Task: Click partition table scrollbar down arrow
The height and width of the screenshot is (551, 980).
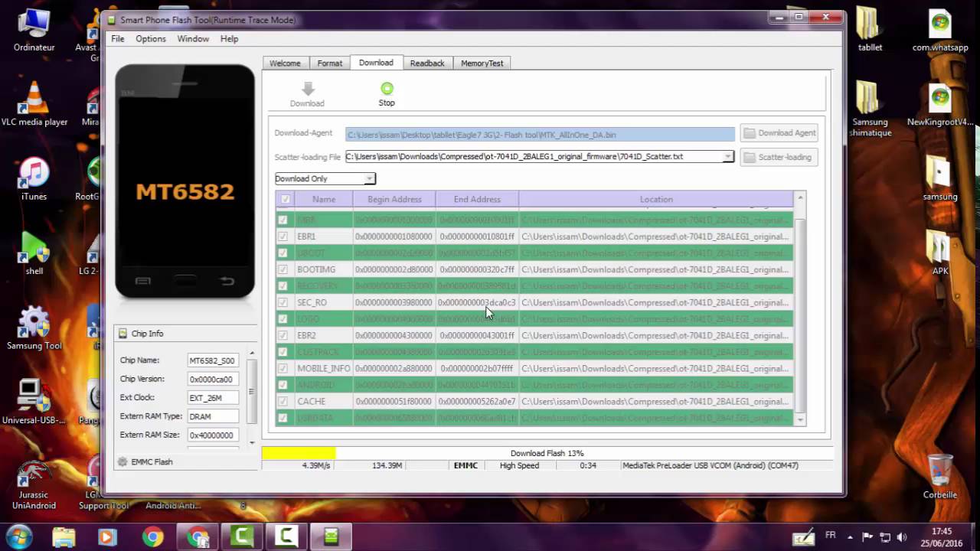Action: (x=800, y=420)
